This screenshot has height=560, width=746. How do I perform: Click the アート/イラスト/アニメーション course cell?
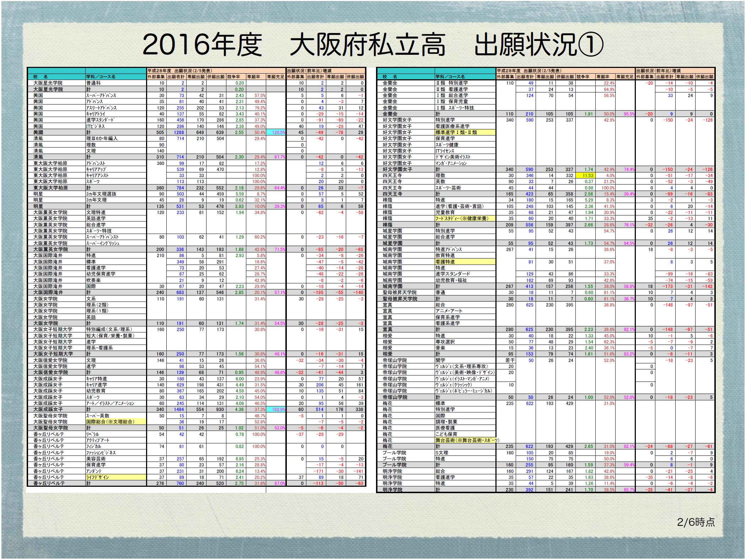[x=116, y=403]
